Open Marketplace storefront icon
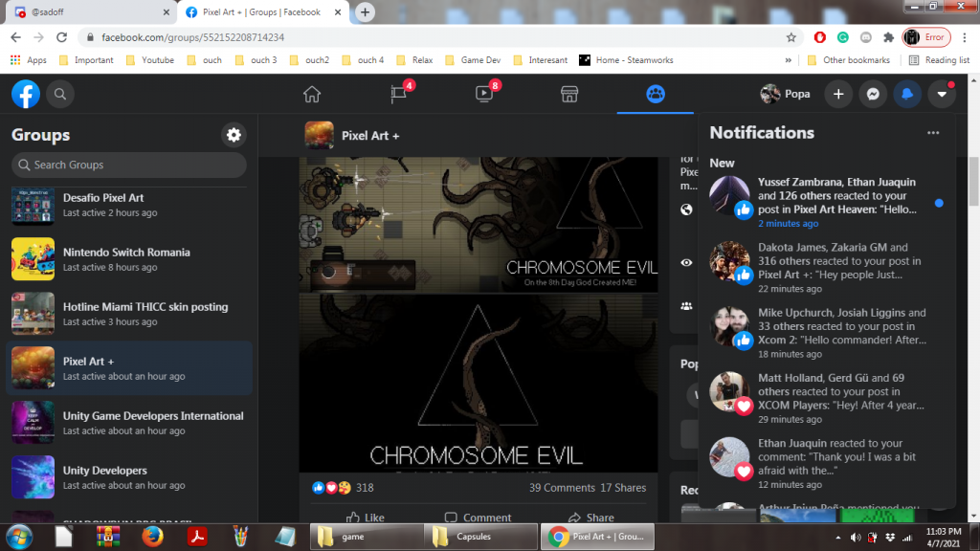This screenshot has width=980, height=551. click(x=569, y=95)
